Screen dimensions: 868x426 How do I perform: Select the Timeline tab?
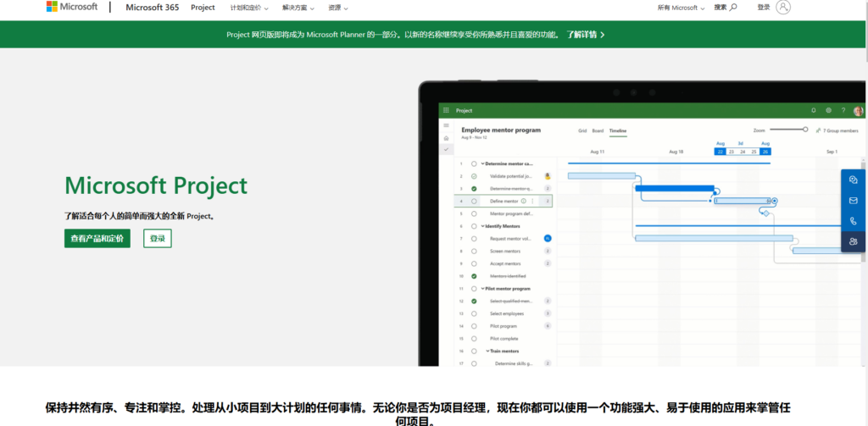(618, 131)
